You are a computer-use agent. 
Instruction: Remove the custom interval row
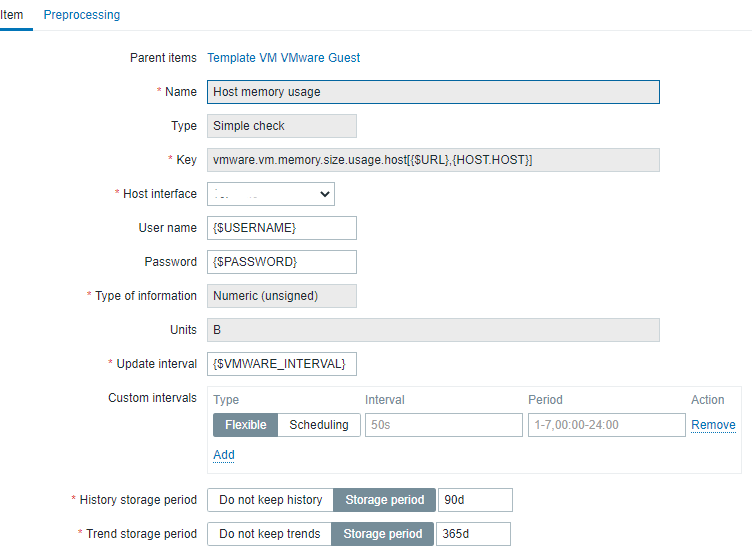713,425
